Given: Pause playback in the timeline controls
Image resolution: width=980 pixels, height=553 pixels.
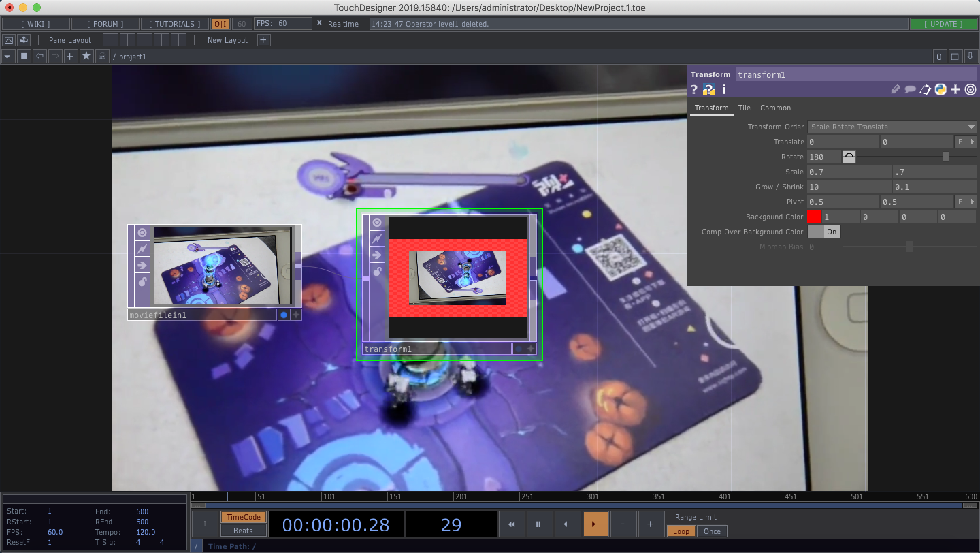Looking at the screenshot, I should [539, 524].
